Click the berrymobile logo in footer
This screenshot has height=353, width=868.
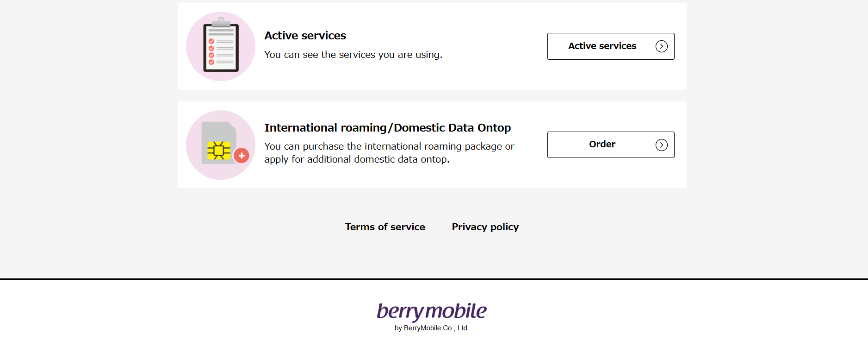pyautogui.click(x=432, y=312)
